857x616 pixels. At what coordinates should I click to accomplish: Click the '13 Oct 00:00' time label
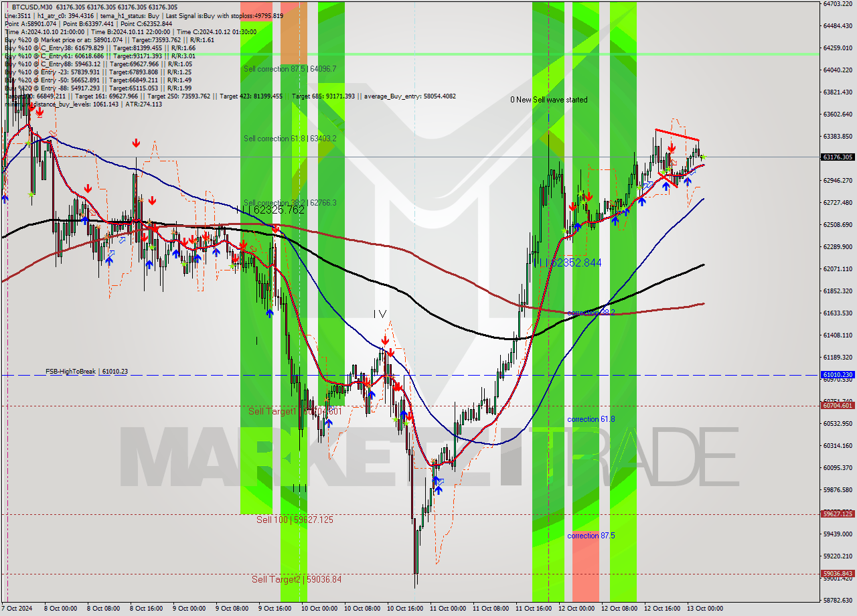point(704,609)
